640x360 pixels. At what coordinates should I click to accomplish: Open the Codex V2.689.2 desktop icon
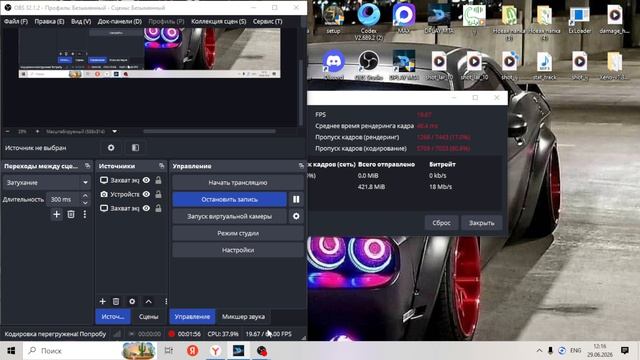point(369,21)
